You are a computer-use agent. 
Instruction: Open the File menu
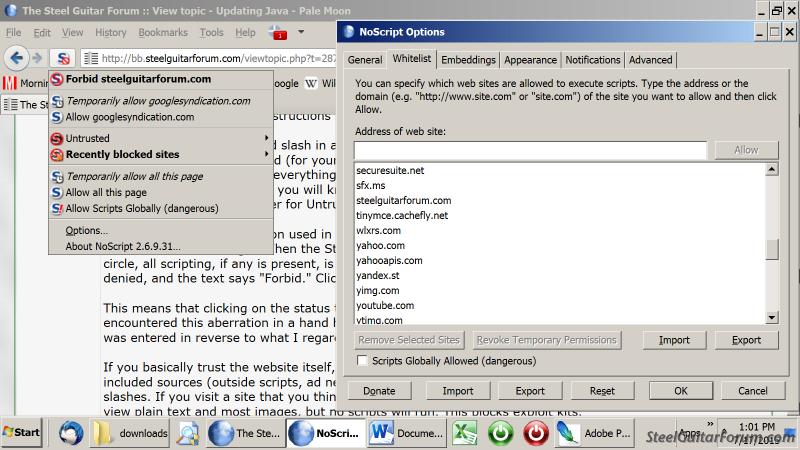(x=13, y=33)
